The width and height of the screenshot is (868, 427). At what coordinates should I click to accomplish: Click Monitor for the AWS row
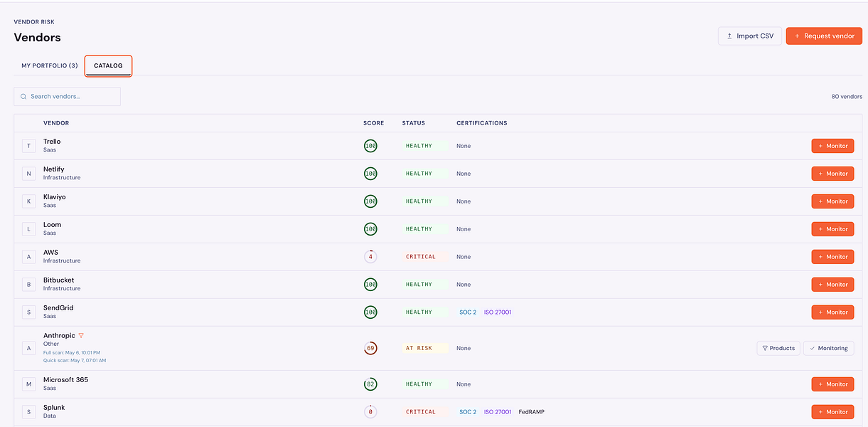832,257
